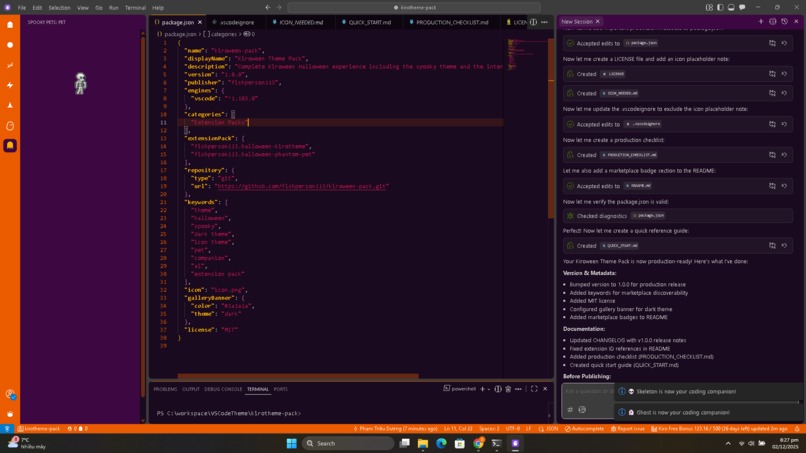Change UTF-8 encoding in status bar
This screenshot has height=453, width=806.
pyautogui.click(x=512, y=428)
